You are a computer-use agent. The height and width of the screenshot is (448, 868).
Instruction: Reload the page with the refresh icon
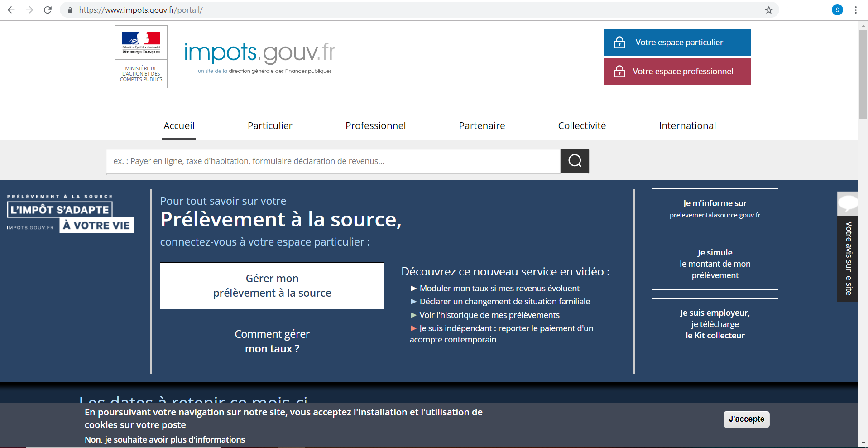tap(48, 10)
